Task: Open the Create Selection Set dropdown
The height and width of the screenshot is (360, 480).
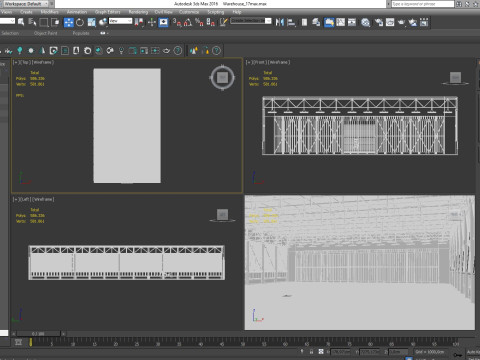Action: pyautogui.click(x=251, y=21)
